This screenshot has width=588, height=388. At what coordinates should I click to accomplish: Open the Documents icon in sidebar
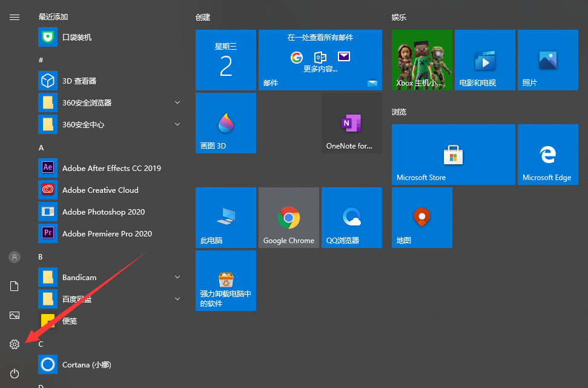coord(15,286)
